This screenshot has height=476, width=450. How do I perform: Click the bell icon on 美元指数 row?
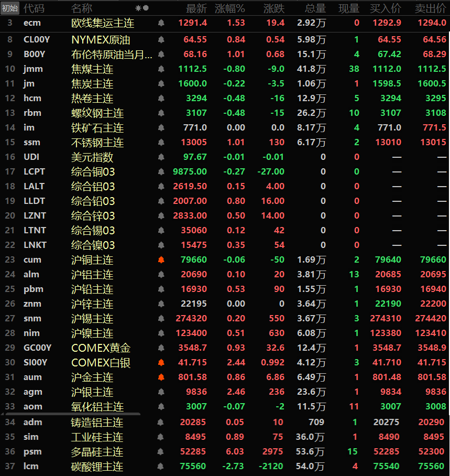(161, 157)
